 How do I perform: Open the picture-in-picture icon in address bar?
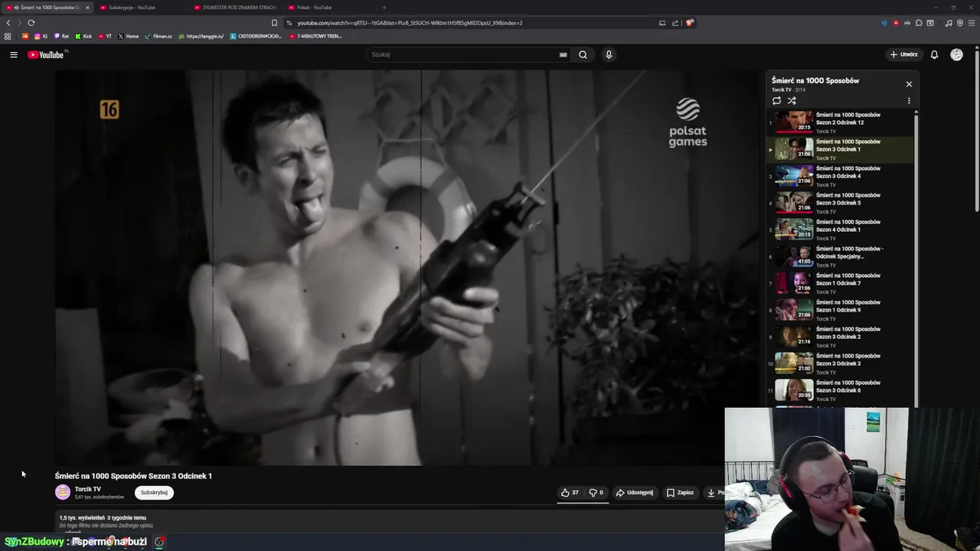pos(662,23)
